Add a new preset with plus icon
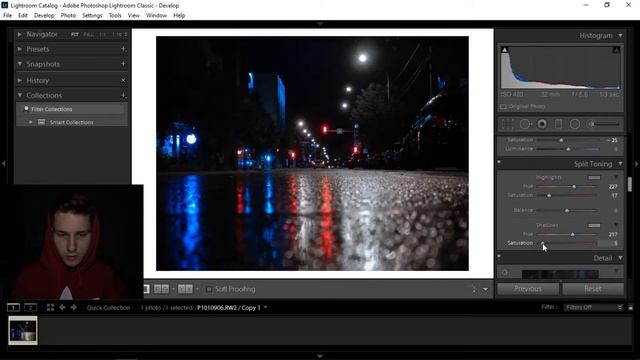The width and height of the screenshot is (640, 360). pos(123,49)
